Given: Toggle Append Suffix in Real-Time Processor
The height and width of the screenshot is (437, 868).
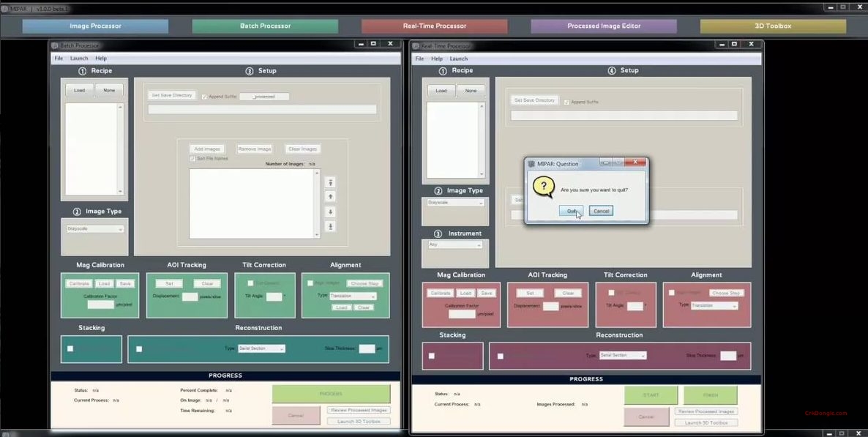Looking at the screenshot, I should tap(566, 102).
